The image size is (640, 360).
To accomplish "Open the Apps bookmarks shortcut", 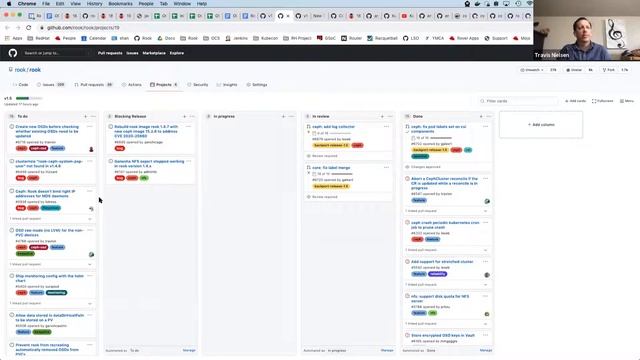I will [14, 38].
